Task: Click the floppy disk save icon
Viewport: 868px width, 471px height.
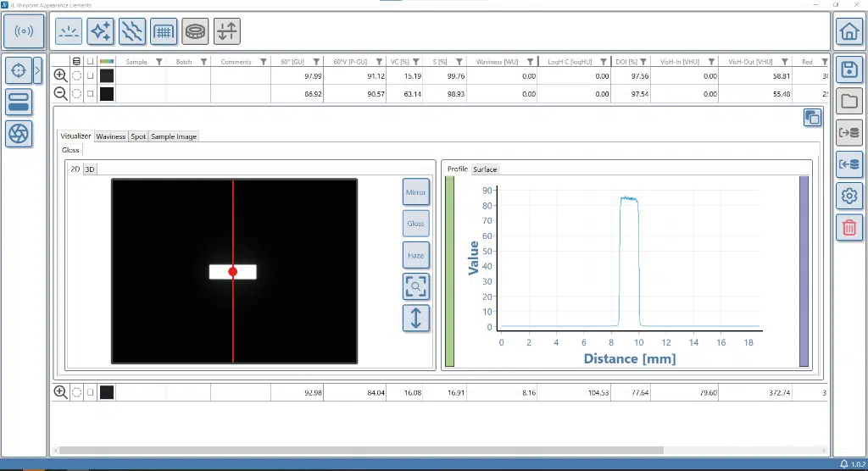Action: pyautogui.click(x=848, y=70)
